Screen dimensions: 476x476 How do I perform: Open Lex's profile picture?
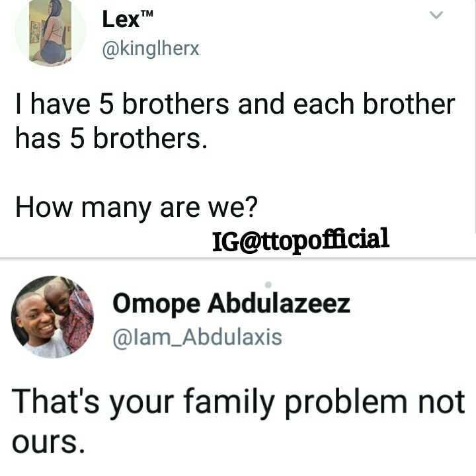click(x=50, y=32)
